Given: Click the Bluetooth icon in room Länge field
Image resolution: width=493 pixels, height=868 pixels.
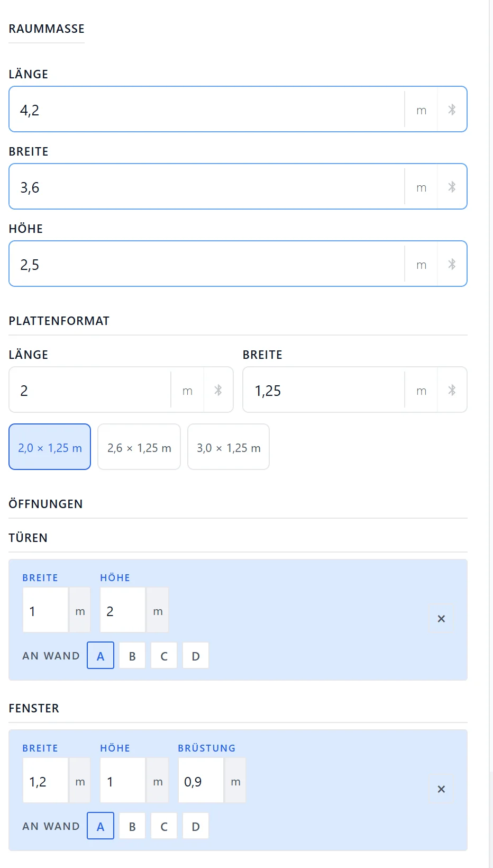Looking at the screenshot, I should (x=452, y=110).
